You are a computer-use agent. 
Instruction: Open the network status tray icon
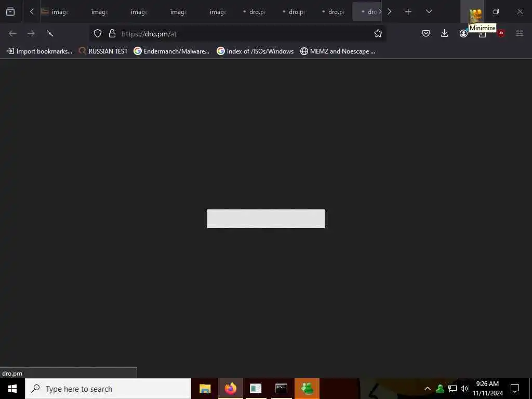coord(453,389)
